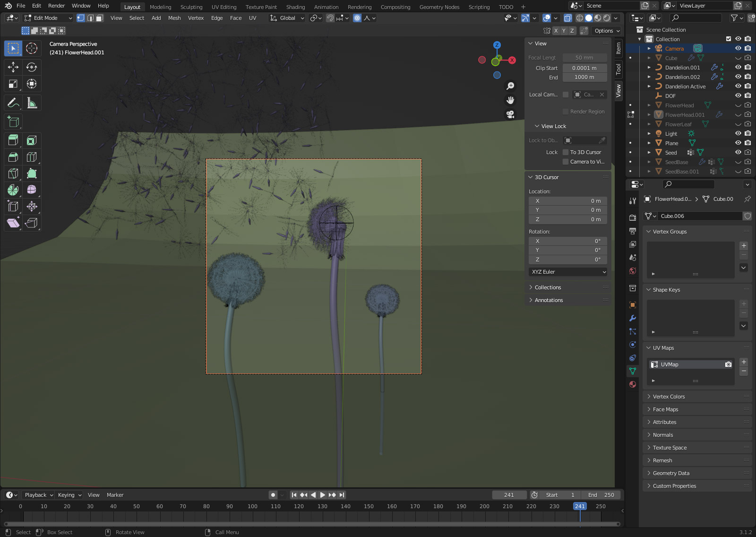Screen dimensions: 756x537
Task: Open the Modifier properties wrench tab
Action: pyautogui.click(x=633, y=318)
